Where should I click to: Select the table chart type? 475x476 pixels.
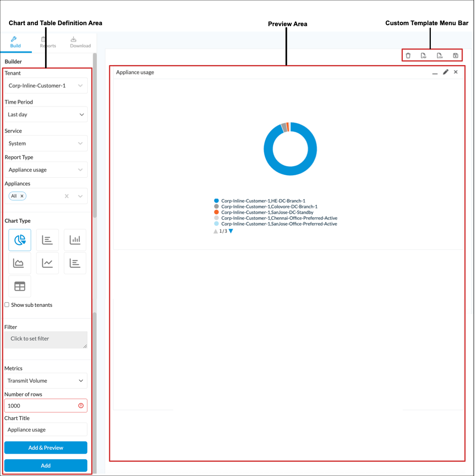pyautogui.click(x=19, y=286)
